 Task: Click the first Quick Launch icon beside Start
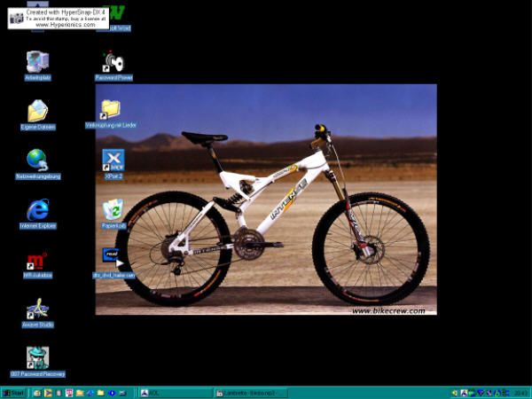pyautogui.click(x=36, y=392)
